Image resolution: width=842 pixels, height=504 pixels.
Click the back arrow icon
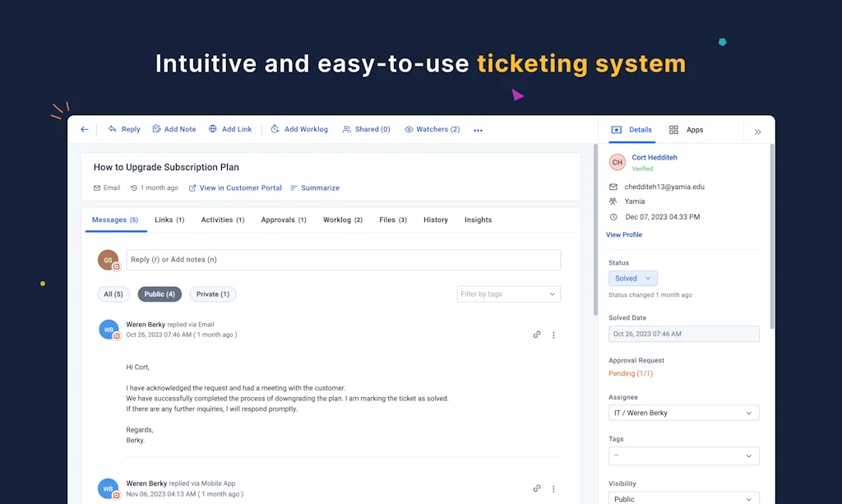pos(85,130)
